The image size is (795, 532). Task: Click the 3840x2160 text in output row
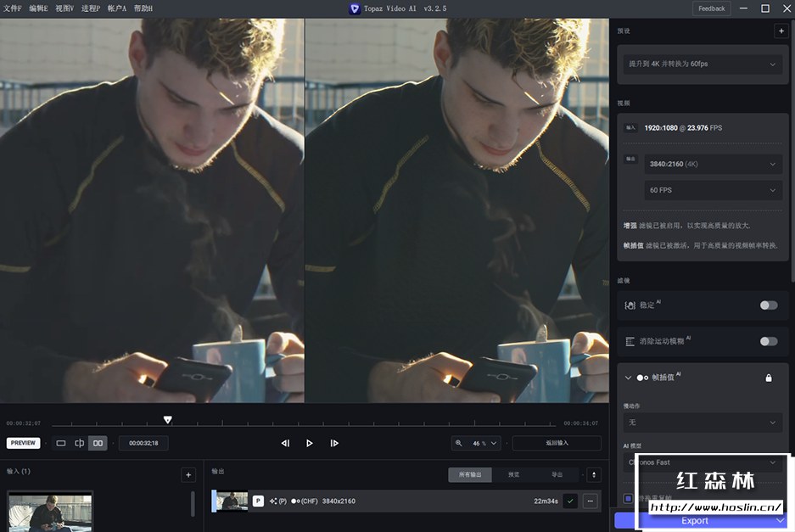pos(339,501)
